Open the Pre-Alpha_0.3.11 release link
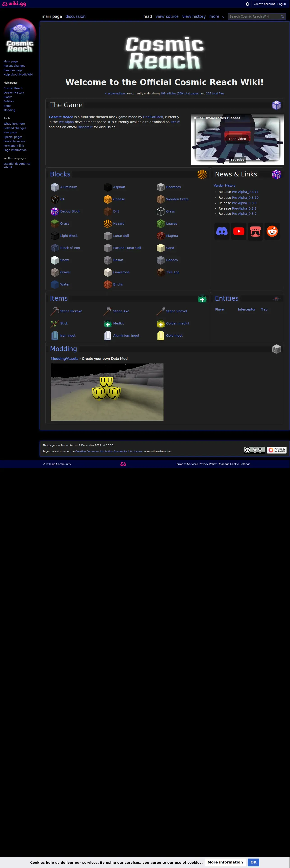The height and width of the screenshot is (868, 290). point(245,192)
